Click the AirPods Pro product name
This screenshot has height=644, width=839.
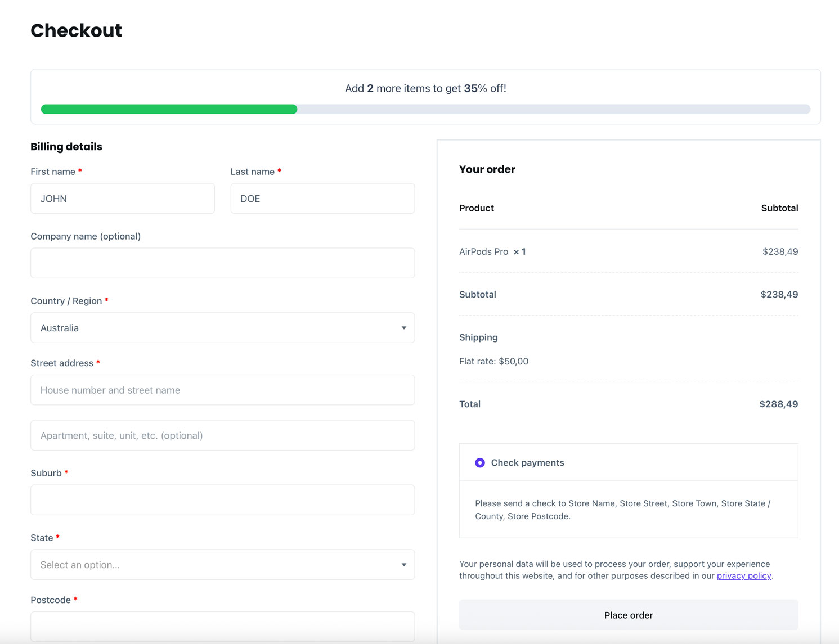pyautogui.click(x=483, y=252)
